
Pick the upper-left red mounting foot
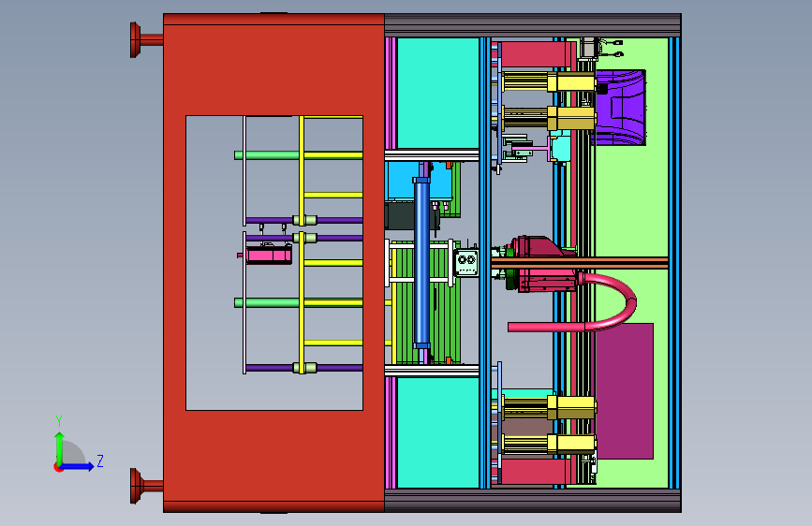pos(146,40)
